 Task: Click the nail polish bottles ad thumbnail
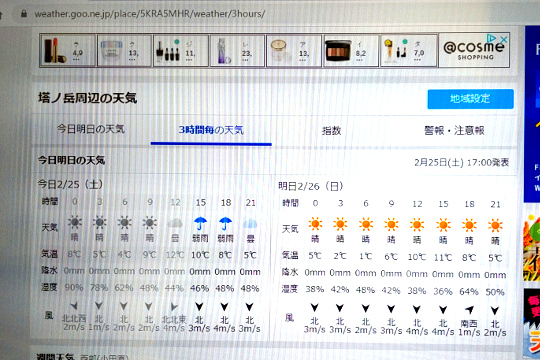[x=180, y=51]
